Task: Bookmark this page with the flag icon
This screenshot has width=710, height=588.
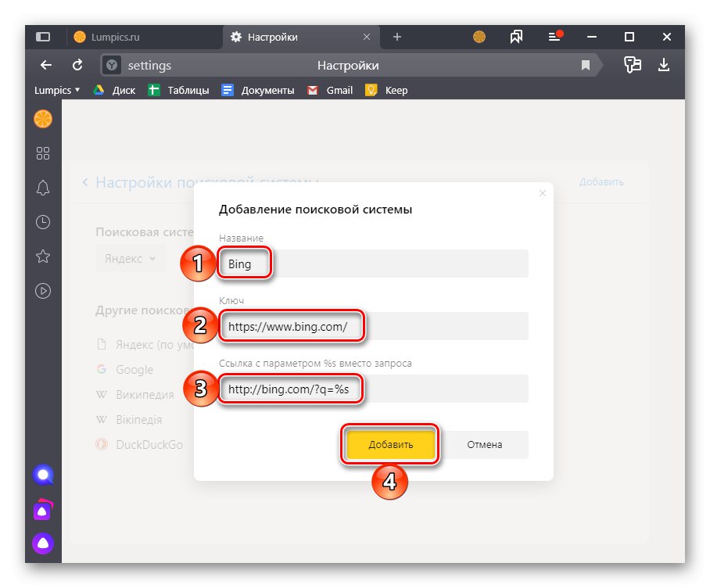Action: click(x=586, y=65)
